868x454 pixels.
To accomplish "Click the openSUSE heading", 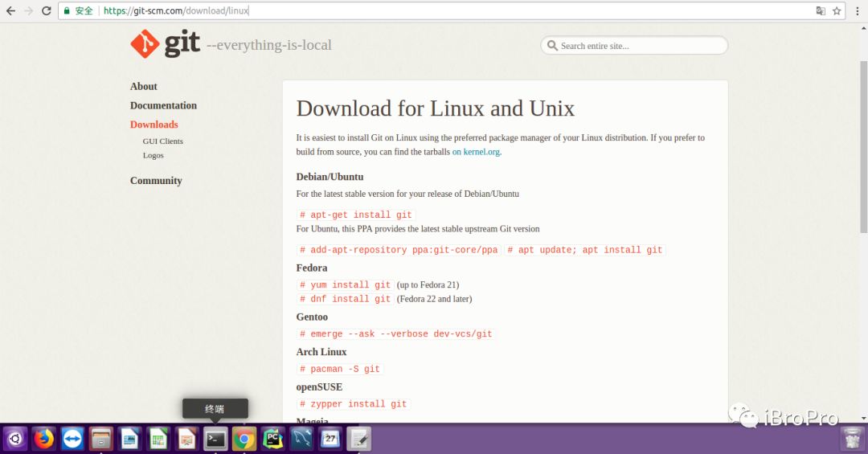I will (319, 387).
